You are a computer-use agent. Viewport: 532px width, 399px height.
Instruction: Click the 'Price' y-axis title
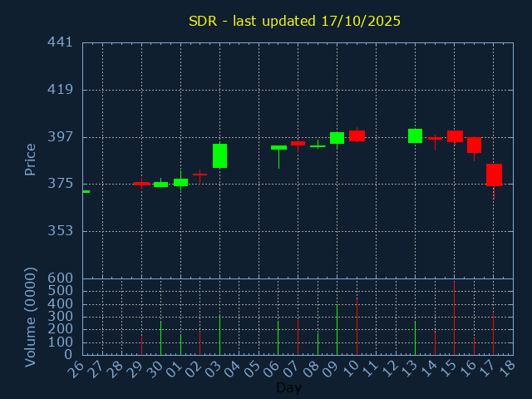pyautogui.click(x=31, y=159)
